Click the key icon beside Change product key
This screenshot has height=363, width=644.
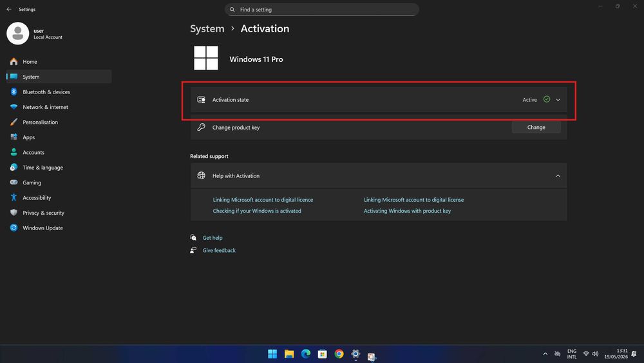201,127
